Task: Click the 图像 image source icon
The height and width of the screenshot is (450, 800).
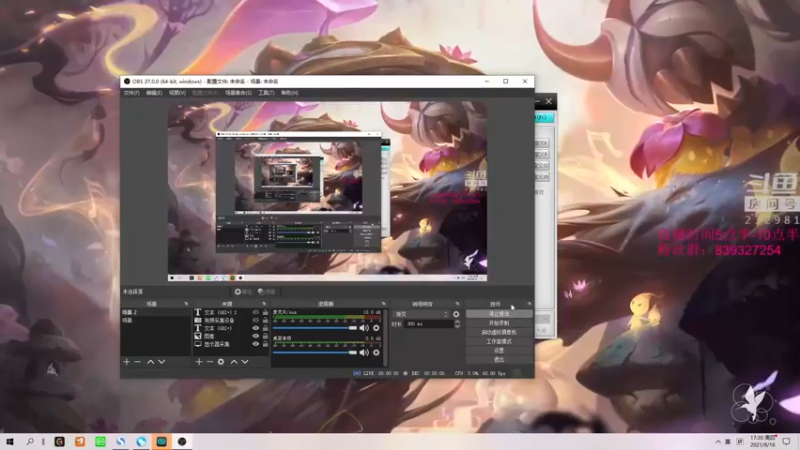Action: (198, 336)
